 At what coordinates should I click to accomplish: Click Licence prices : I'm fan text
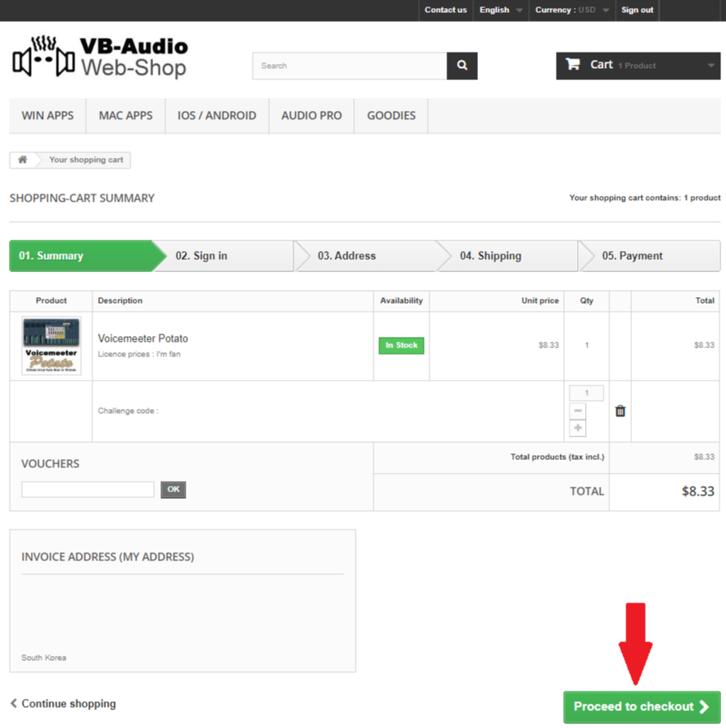139,354
